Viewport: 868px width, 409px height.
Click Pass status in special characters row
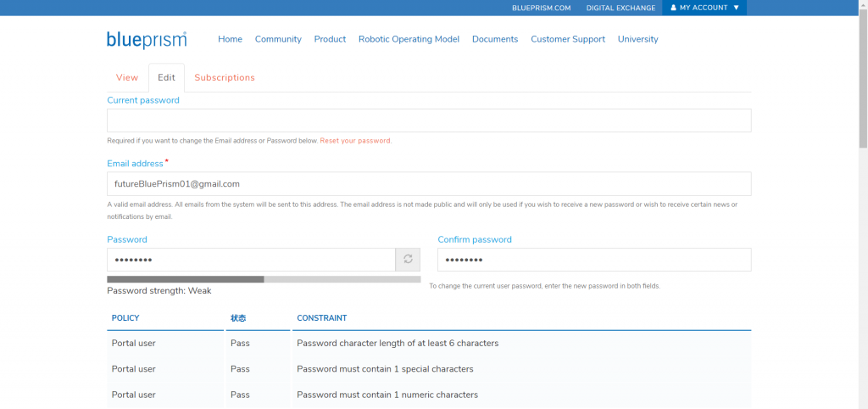pos(240,369)
